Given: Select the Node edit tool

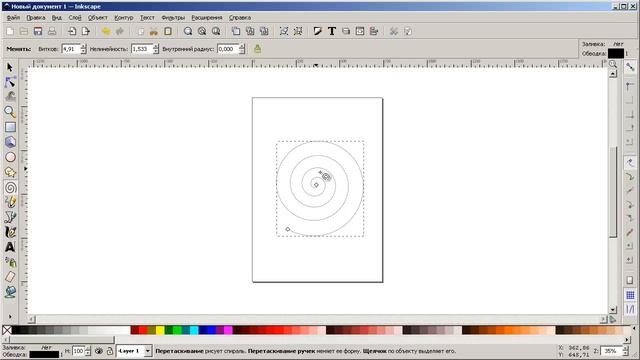Looking at the screenshot, I should [10, 82].
